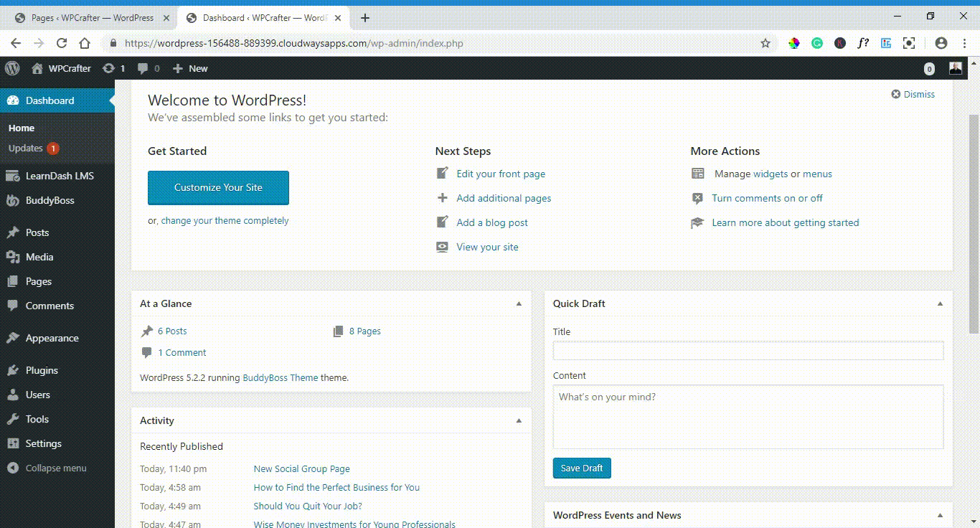The height and width of the screenshot is (528, 980).
Task: Collapse WordPress Events and News widget
Action: pos(940,515)
